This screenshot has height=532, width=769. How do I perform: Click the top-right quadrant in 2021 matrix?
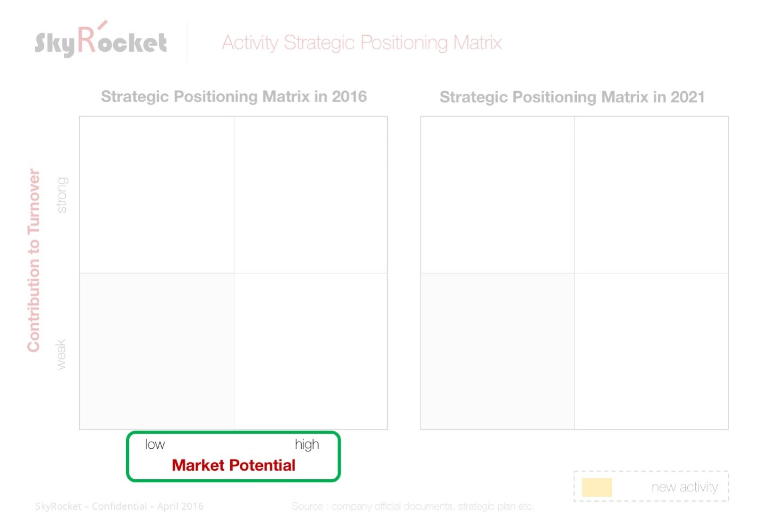tap(651, 195)
